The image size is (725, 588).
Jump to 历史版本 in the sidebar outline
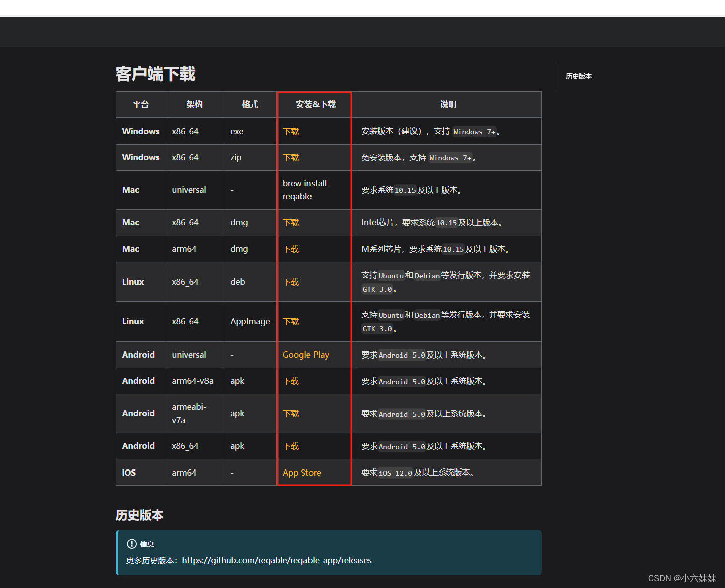579,76
